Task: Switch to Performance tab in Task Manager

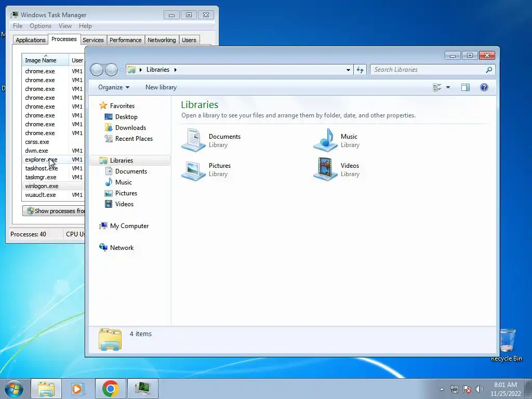Action: click(126, 40)
